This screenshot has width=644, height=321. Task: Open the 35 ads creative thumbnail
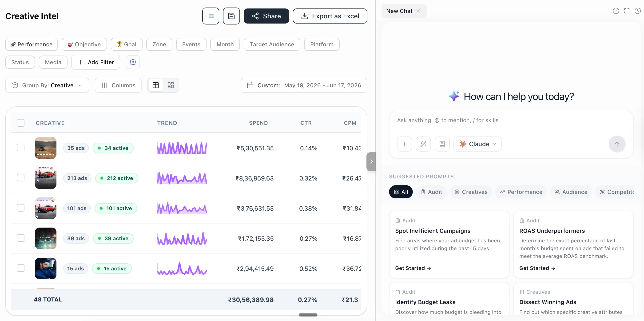coord(45,148)
